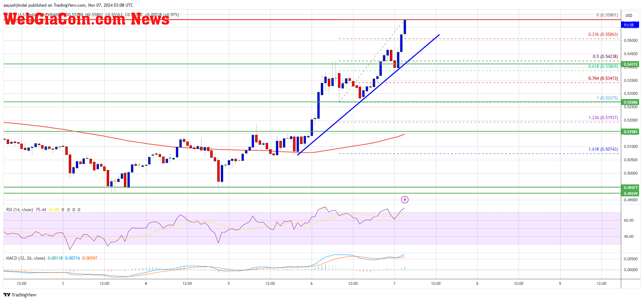Click the 0.51000 price axis tick
This screenshot has width=644, height=301.
point(631,147)
